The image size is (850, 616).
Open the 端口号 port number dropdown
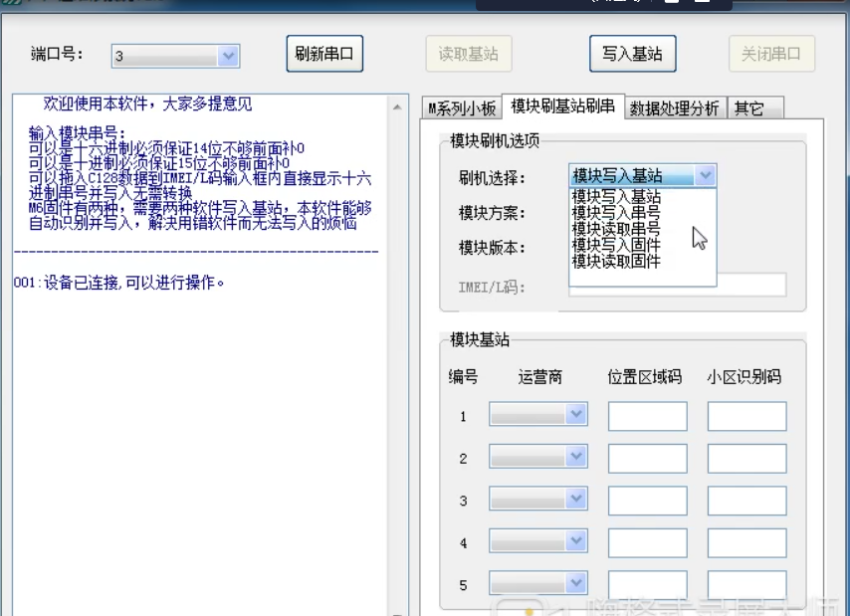pos(175,56)
